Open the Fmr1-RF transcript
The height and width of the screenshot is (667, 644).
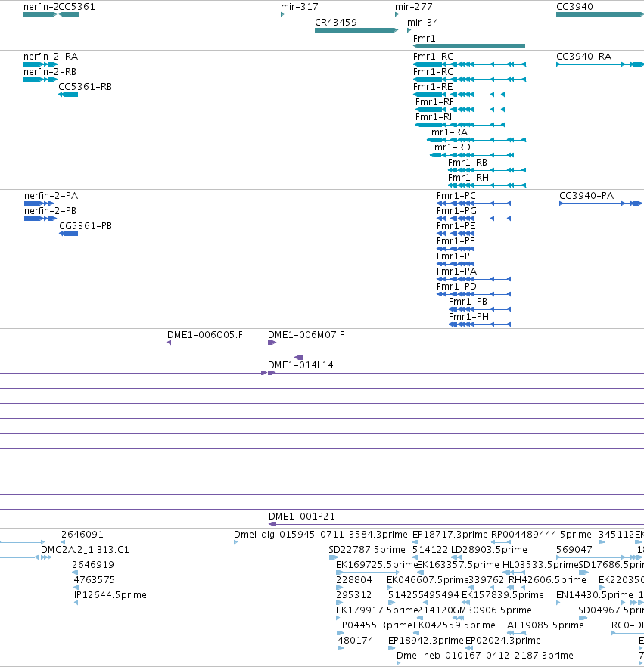click(460, 110)
